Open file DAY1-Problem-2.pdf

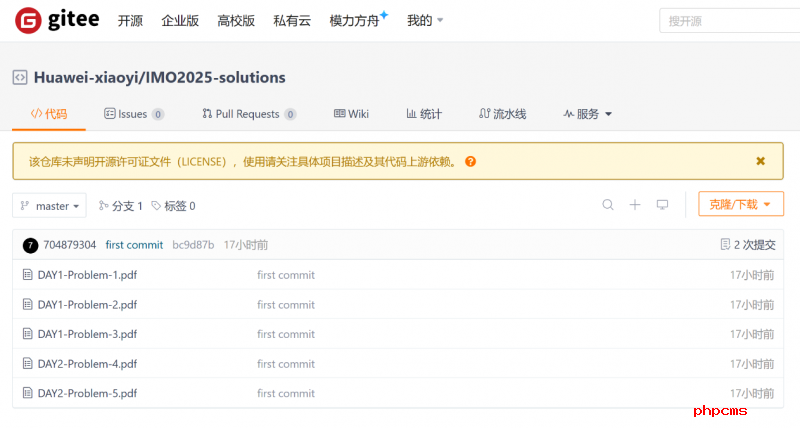click(87, 305)
